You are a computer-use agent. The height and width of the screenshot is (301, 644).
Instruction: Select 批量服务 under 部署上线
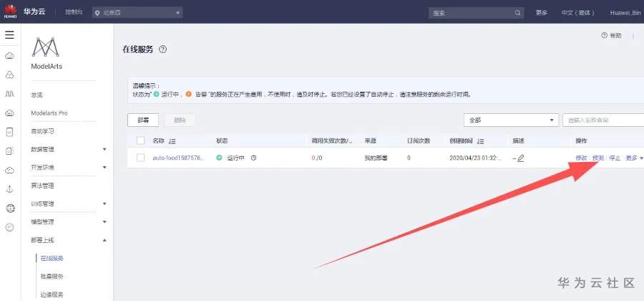[52, 277]
